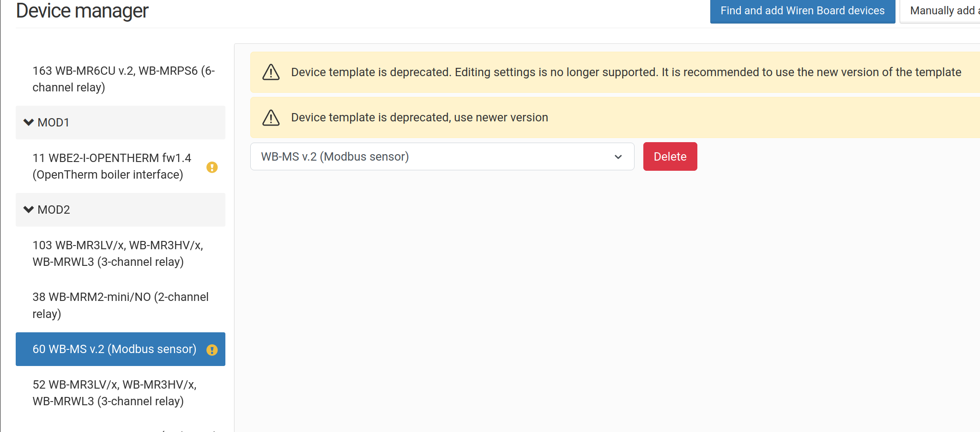Click the 'use newer version' warning text
This screenshot has width=980, height=432.
point(419,117)
